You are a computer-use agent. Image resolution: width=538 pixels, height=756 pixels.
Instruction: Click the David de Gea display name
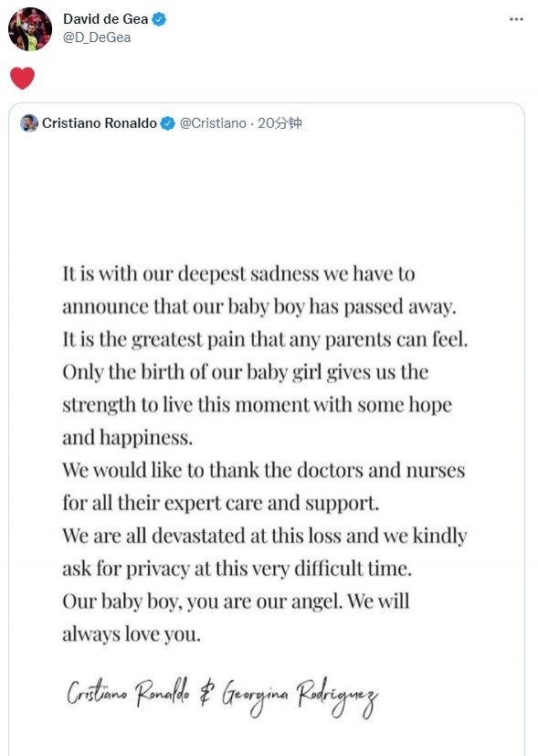coord(105,19)
